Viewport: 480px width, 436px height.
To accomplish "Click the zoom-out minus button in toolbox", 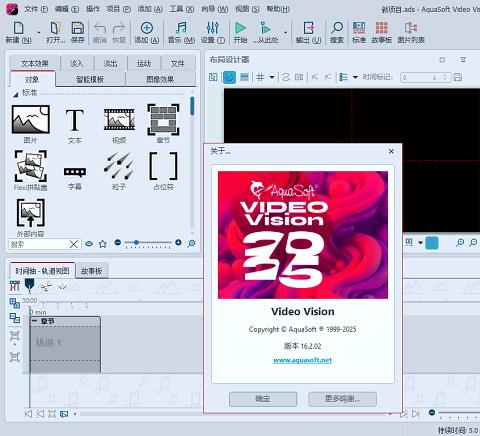I will 117,243.
